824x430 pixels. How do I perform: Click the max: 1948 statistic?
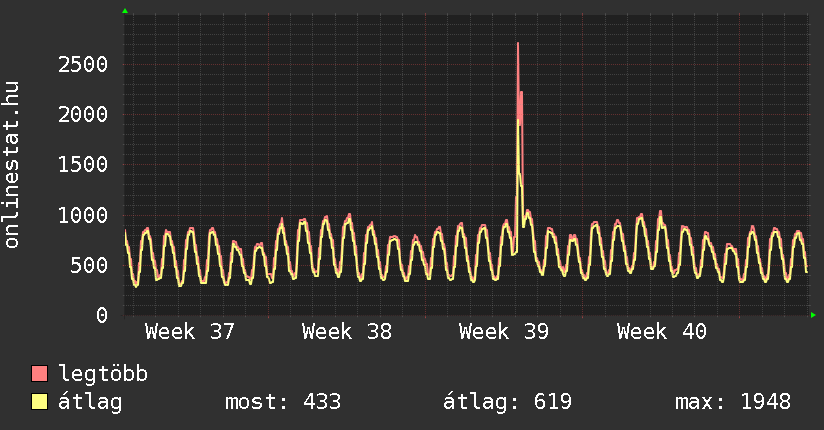tap(733, 402)
